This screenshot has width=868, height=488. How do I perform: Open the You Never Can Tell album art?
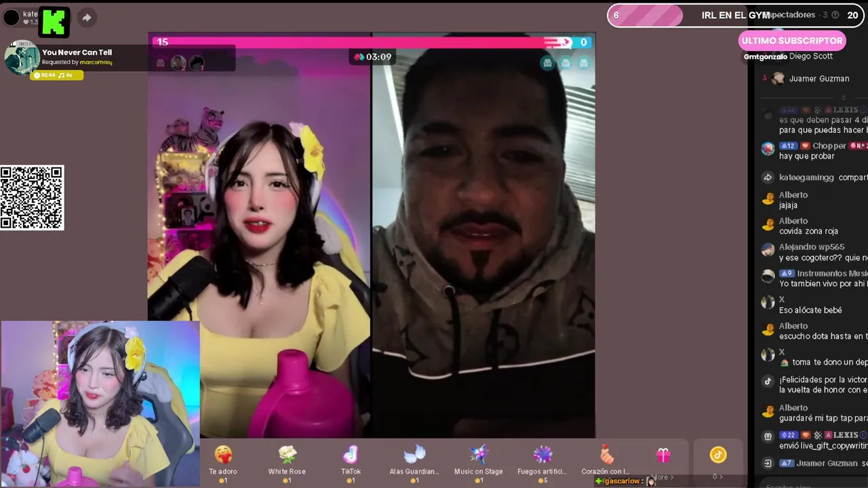22,58
